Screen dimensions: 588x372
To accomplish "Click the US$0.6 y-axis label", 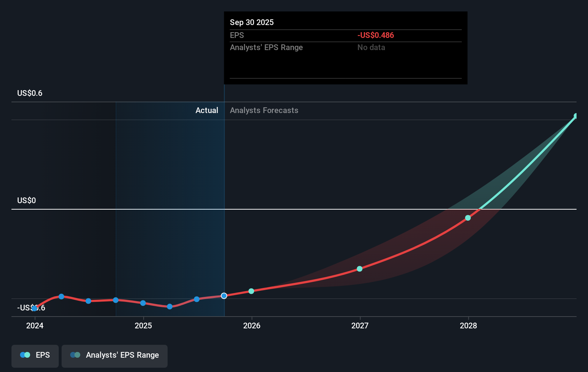I will (x=30, y=93).
